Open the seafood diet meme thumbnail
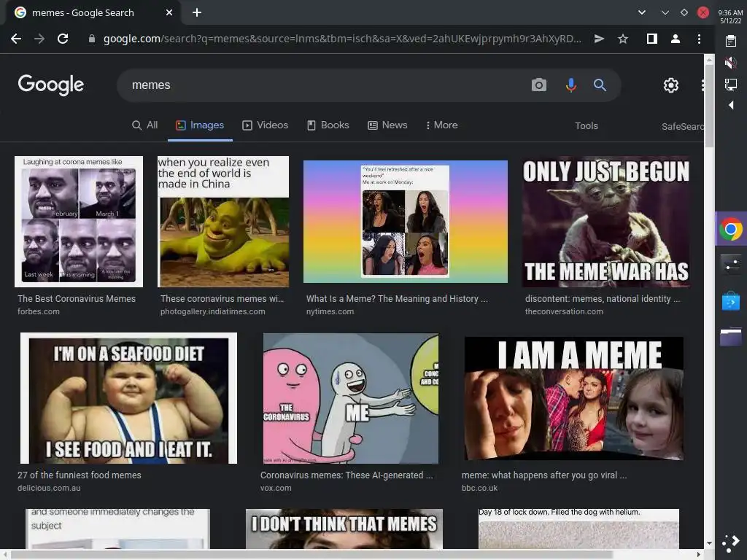 tap(128, 398)
